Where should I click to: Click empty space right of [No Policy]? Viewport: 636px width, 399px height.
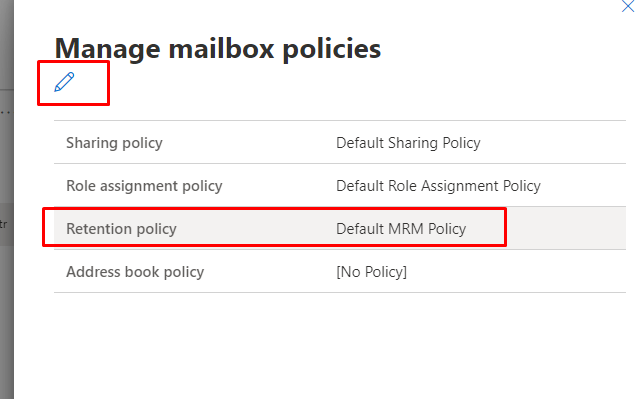pos(516,272)
